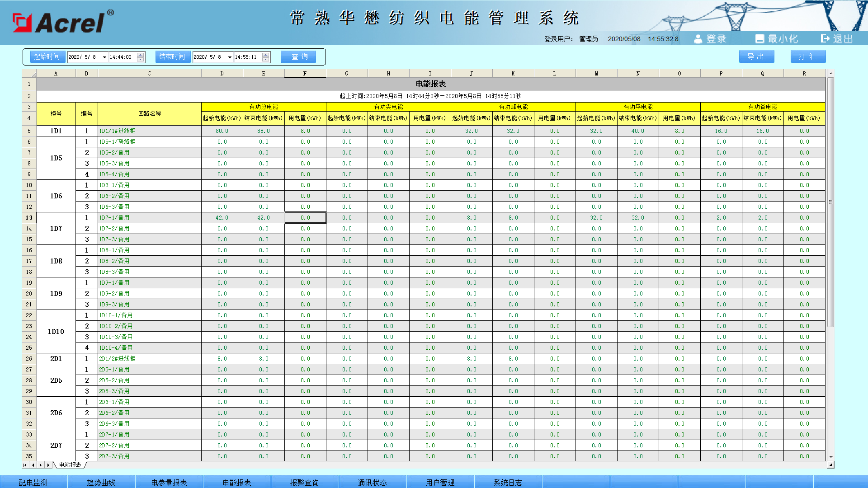Click the start time field 14:44:00

pos(123,57)
